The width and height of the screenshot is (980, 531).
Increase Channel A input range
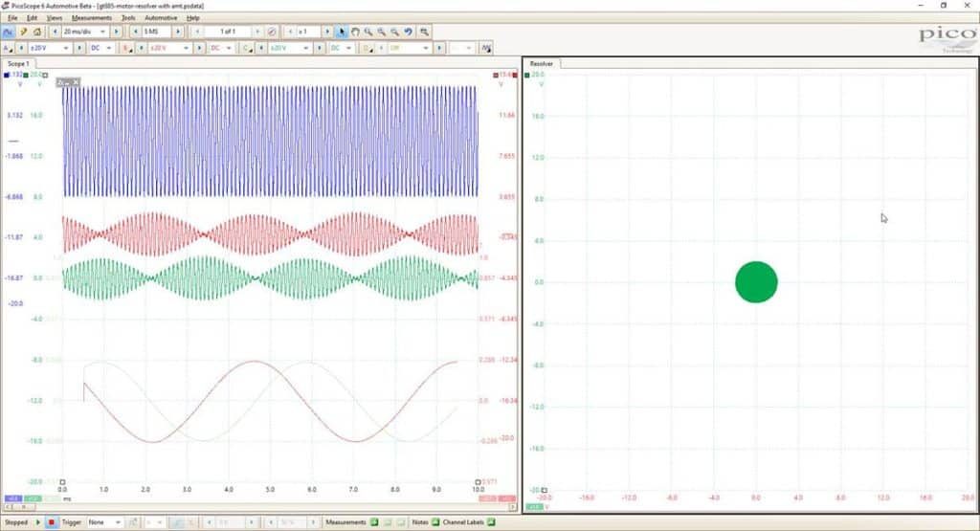click(x=78, y=48)
